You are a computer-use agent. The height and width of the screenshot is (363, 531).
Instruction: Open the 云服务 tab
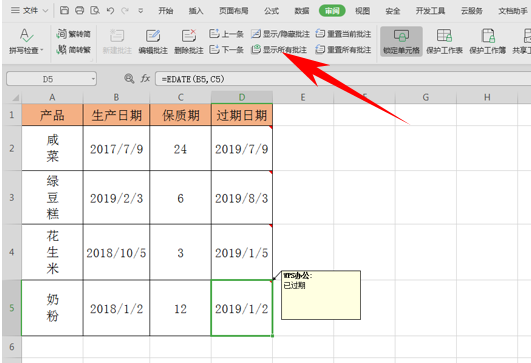pyautogui.click(x=471, y=11)
